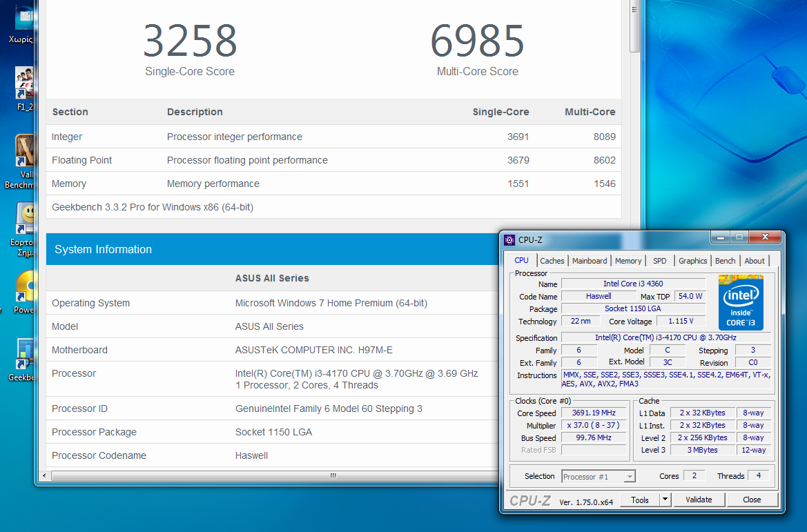Click the System Information header

tap(273, 249)
